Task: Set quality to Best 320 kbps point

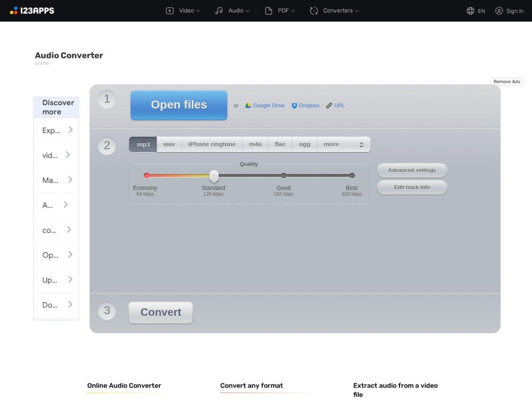Action: tap(352, 176)
